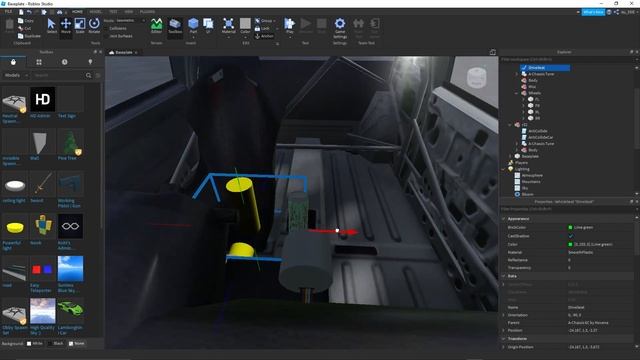
Task: Open the FILE menu
Action: (8, 12)
